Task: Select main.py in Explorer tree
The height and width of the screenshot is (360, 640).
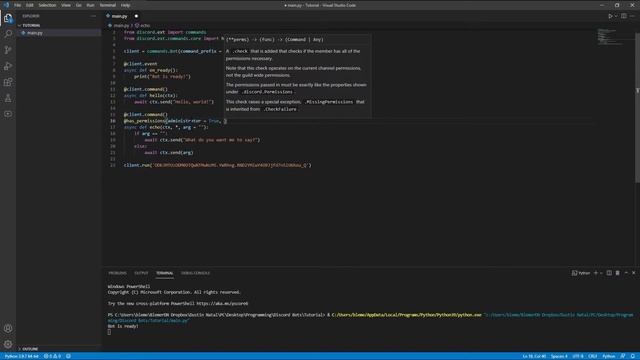Action: pos(58,33)
